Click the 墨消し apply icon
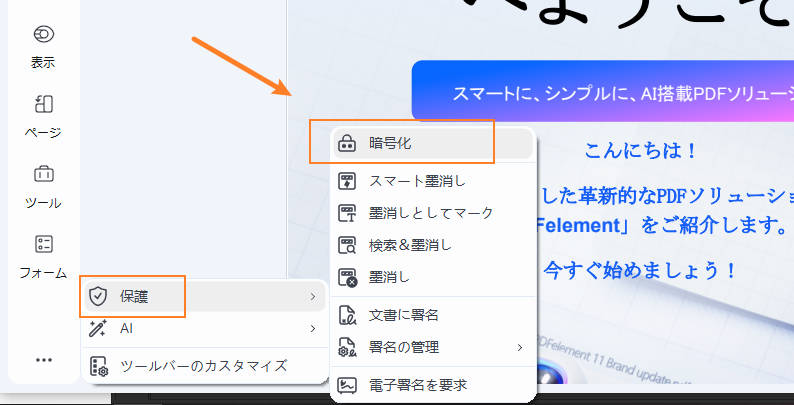This screenshot has width=794, height=405. point(347,278)
